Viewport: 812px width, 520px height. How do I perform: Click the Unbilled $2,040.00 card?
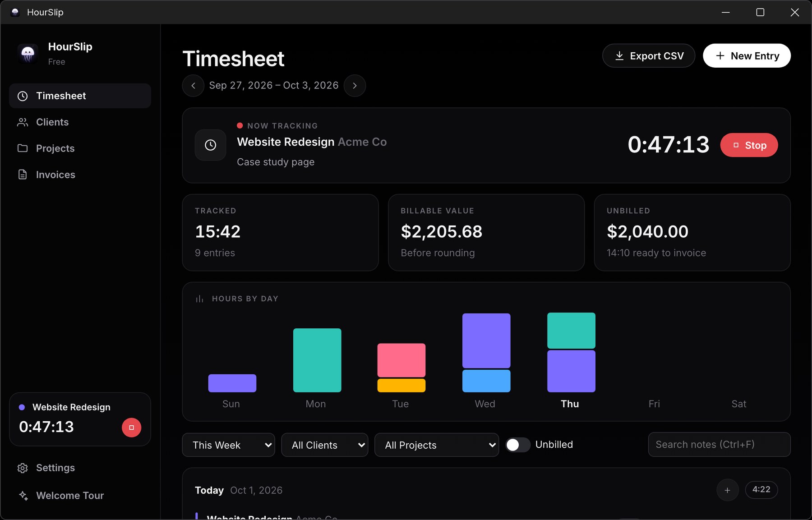(692, 233)
